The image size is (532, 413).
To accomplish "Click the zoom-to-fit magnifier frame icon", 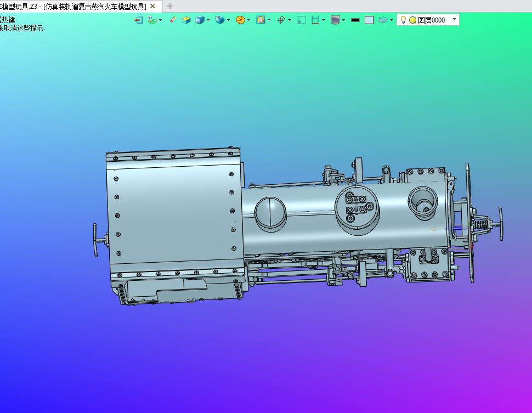I will click(x=261, y=20).
